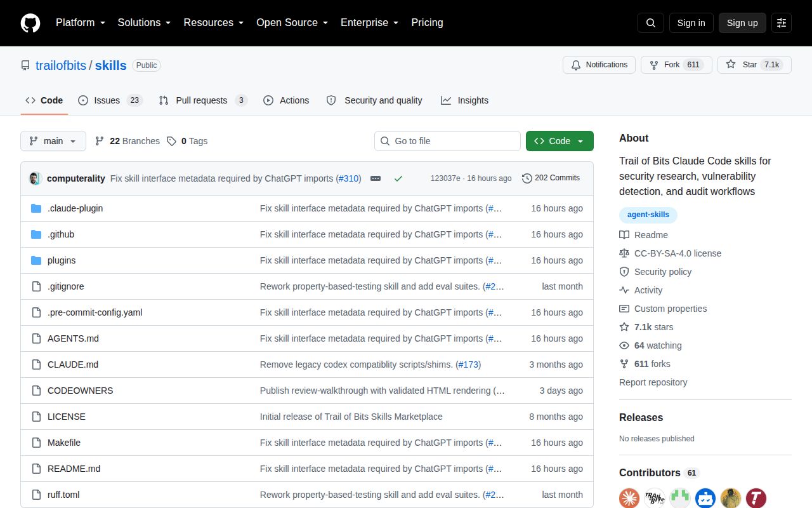Open the Resources dropdown menu
This screenshot has height=508, width=812.
(x=214, y=23)
